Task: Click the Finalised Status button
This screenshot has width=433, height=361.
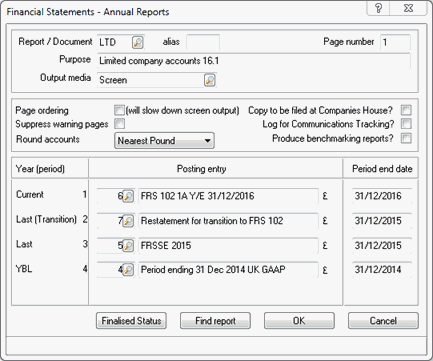Action: point(131,321)
